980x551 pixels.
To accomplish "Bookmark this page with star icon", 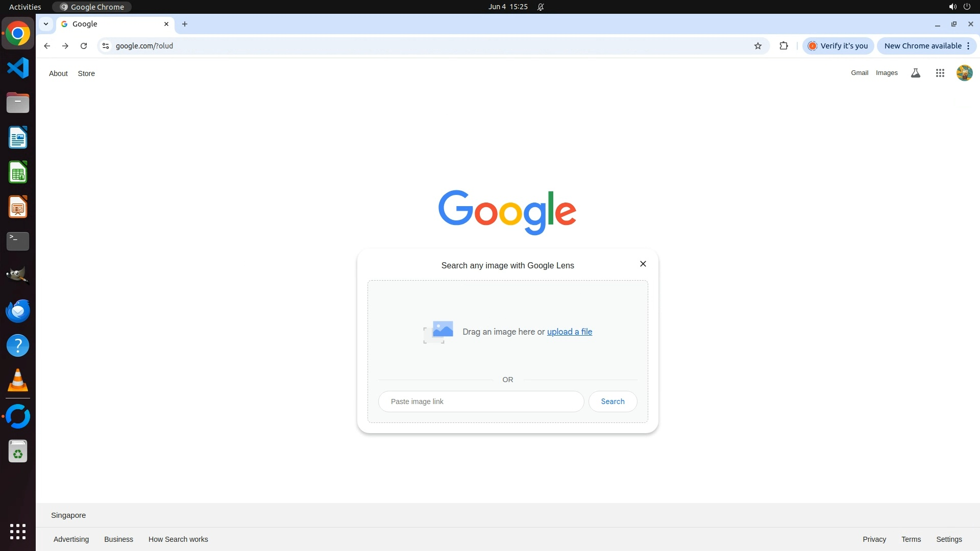I will (x=757, y=46).
